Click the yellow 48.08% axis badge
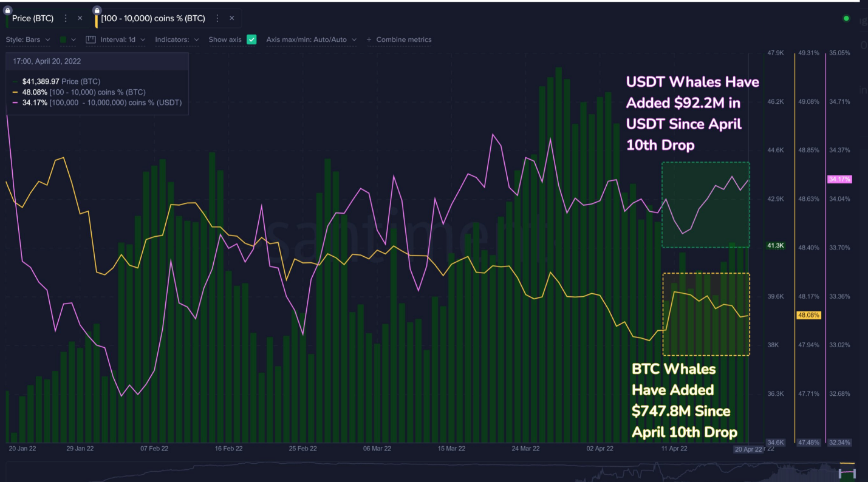The height and width of the screenshot is (482, 868). pyautogui.click(x=808, y=316)
